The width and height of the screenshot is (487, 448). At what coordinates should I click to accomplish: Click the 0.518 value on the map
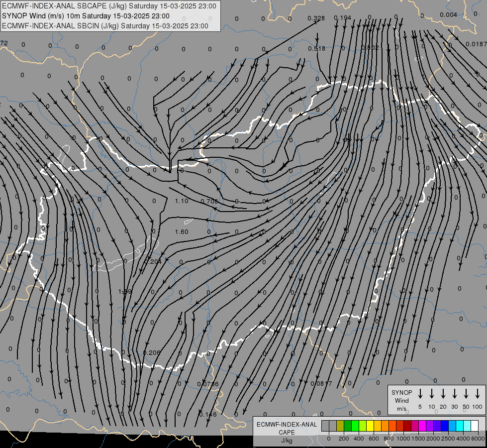[317, 48]
